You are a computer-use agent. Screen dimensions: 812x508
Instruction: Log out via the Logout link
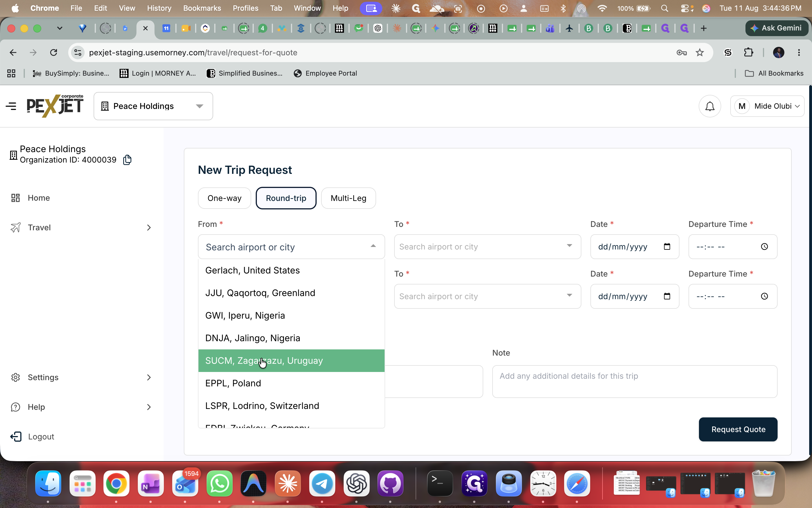32,436
